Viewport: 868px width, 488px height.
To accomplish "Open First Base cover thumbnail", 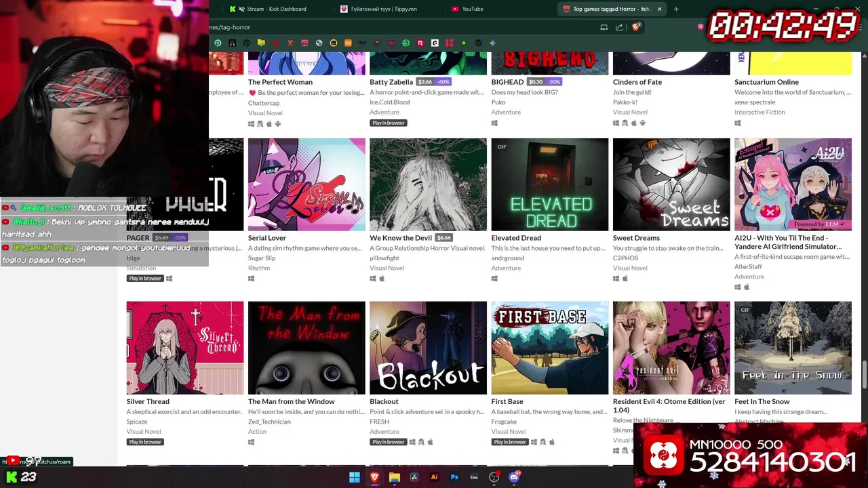I will 550,348.
